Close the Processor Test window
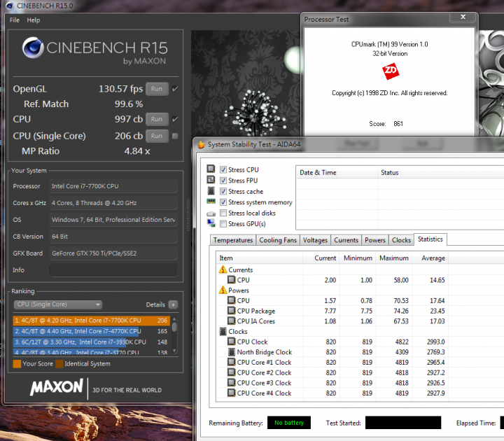Image resolution: width=504 pixels, height=441 pixels. pyautogui.click(x=463, y=17)
